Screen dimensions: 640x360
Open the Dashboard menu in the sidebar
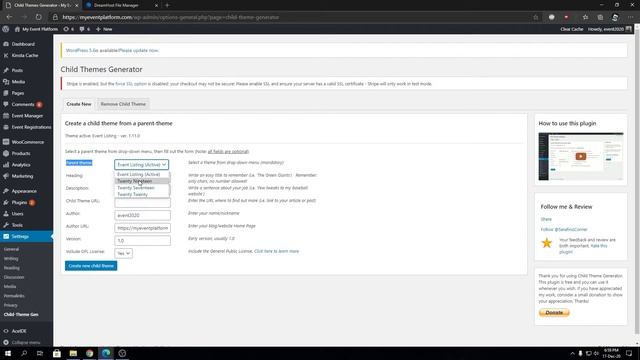(23, 44)
